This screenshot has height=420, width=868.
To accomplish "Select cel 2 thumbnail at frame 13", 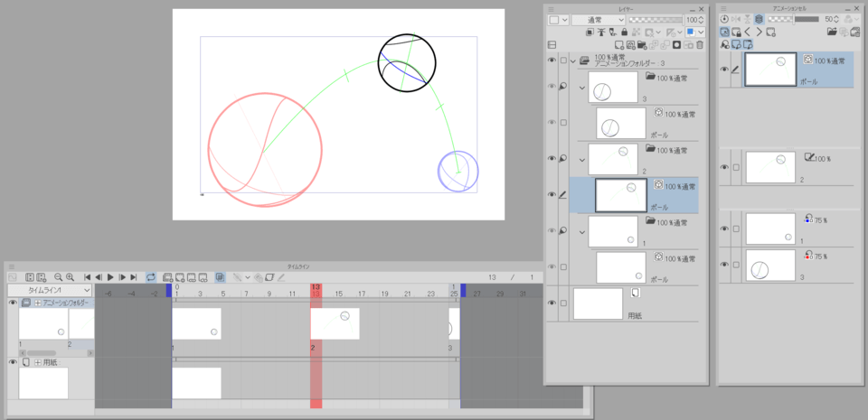I will [335, 323].
